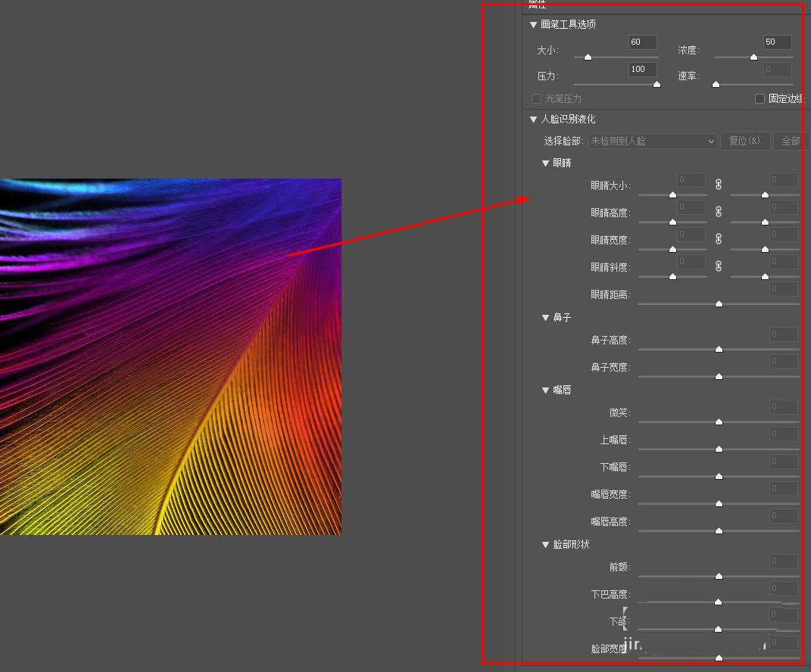Click the 压力 value field showing 100
Viewport: 811px width, 672px height.
point(643,70)
